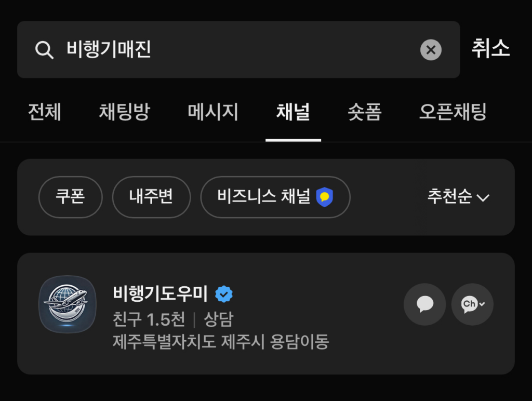Open the 비행기도우미 channel name link
532x401 pixels.
[x=160, y=293]
